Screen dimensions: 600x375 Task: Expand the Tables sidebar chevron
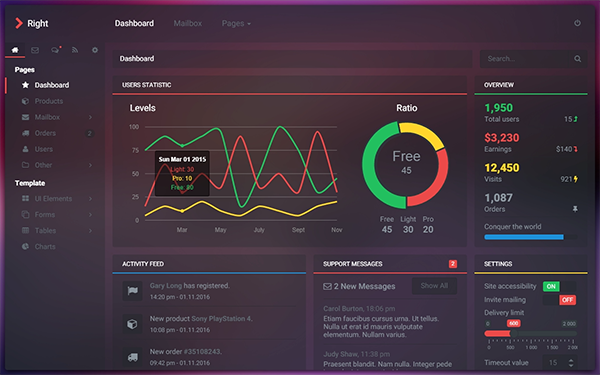coord(90,230)
